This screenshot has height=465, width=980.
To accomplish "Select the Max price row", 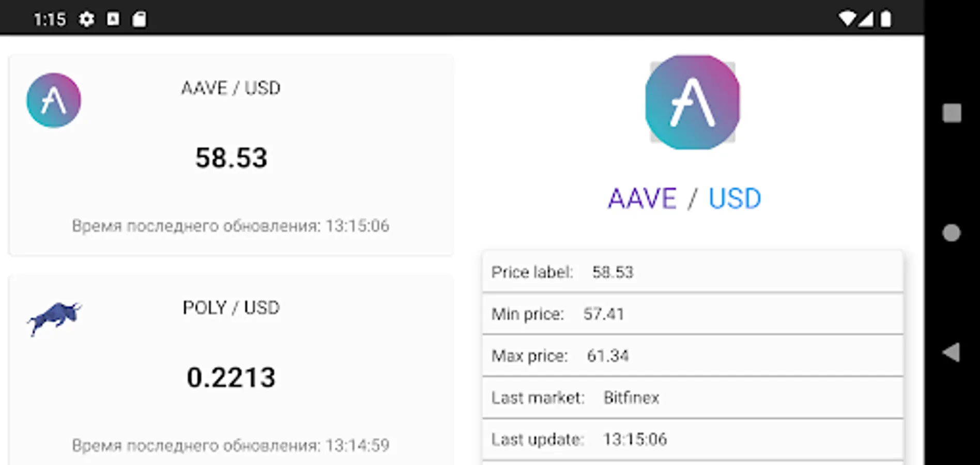I will (693, 355).
